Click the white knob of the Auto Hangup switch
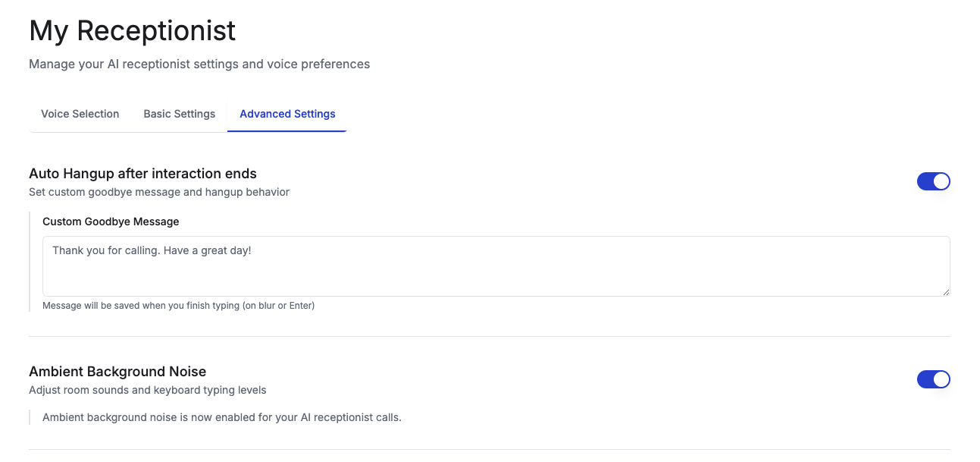 (941, 181)
